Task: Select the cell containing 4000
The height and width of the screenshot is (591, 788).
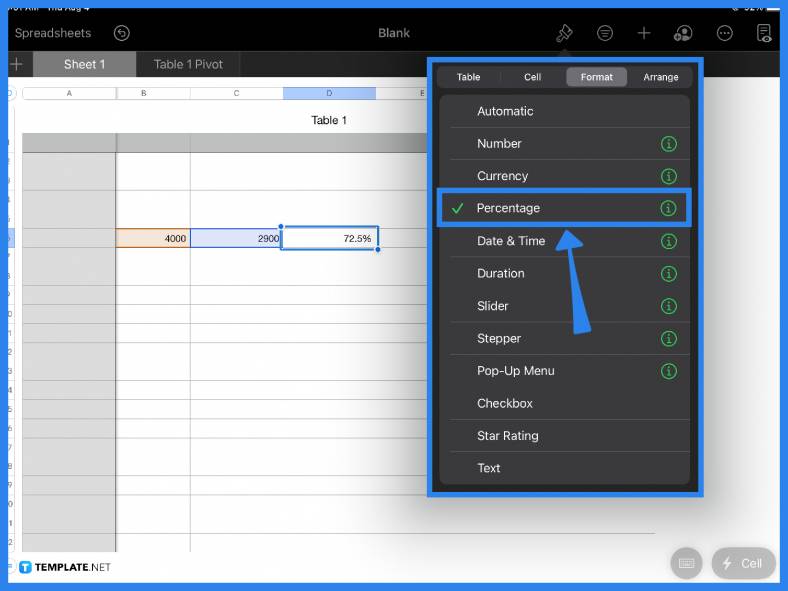Action: click(x=153, y=239)
